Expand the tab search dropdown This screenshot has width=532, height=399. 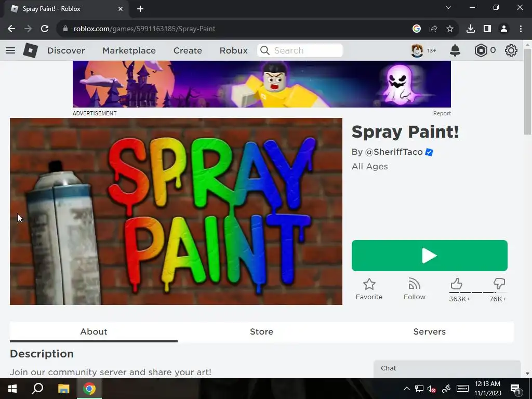tap(448, 7)
